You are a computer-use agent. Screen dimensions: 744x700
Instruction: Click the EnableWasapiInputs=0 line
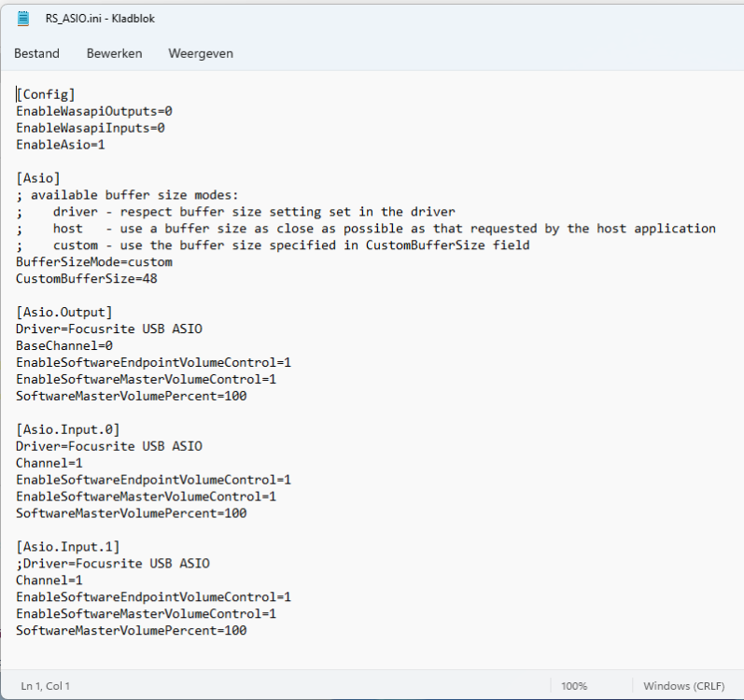(x=90, y=128)
